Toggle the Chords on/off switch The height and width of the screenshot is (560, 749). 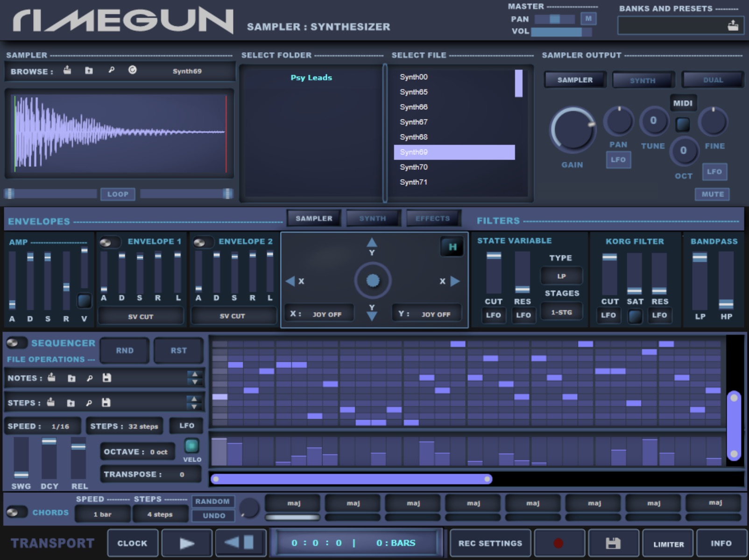(x=16, y=512)
